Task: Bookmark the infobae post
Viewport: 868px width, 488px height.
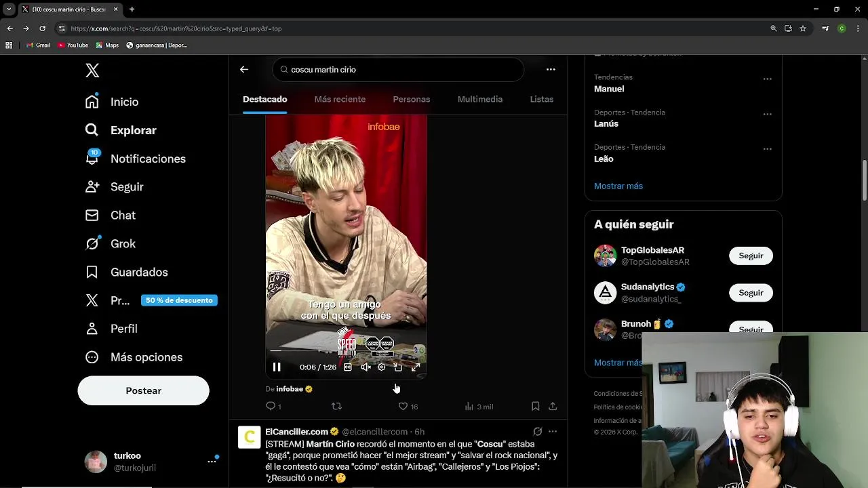Action: coord(535,407)
